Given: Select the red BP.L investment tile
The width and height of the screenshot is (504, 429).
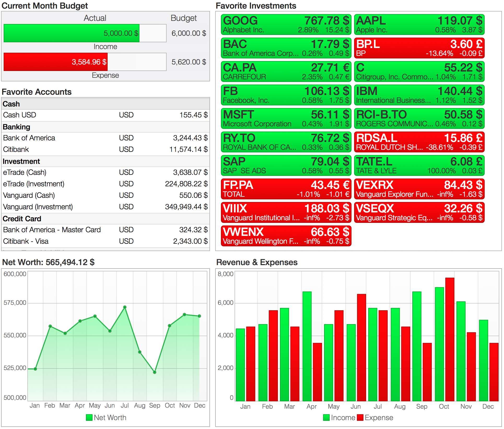Looking at the screenshot, I should coord(419,48).
